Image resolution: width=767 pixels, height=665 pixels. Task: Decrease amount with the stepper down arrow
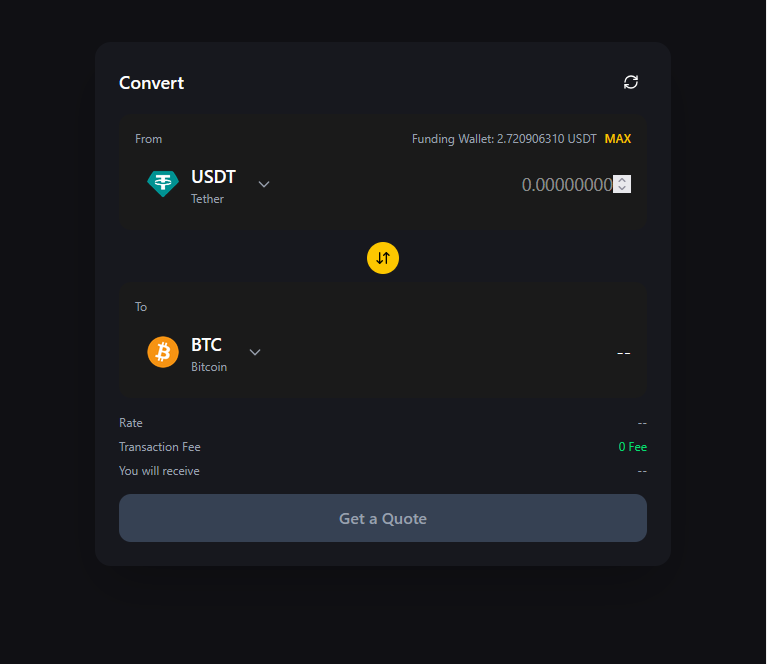[622, 188]
